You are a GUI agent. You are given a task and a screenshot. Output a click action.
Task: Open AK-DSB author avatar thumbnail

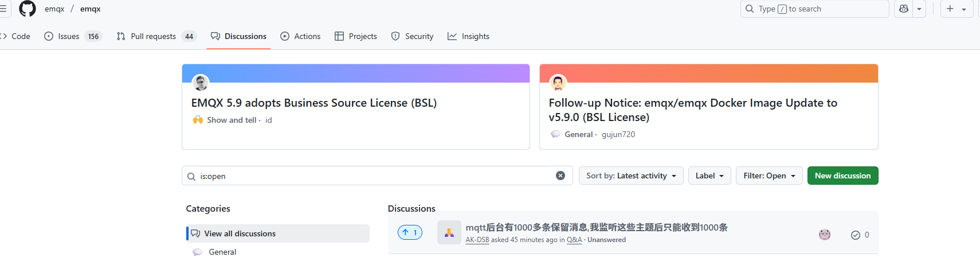pyautogui.click(x=449, y=233)
